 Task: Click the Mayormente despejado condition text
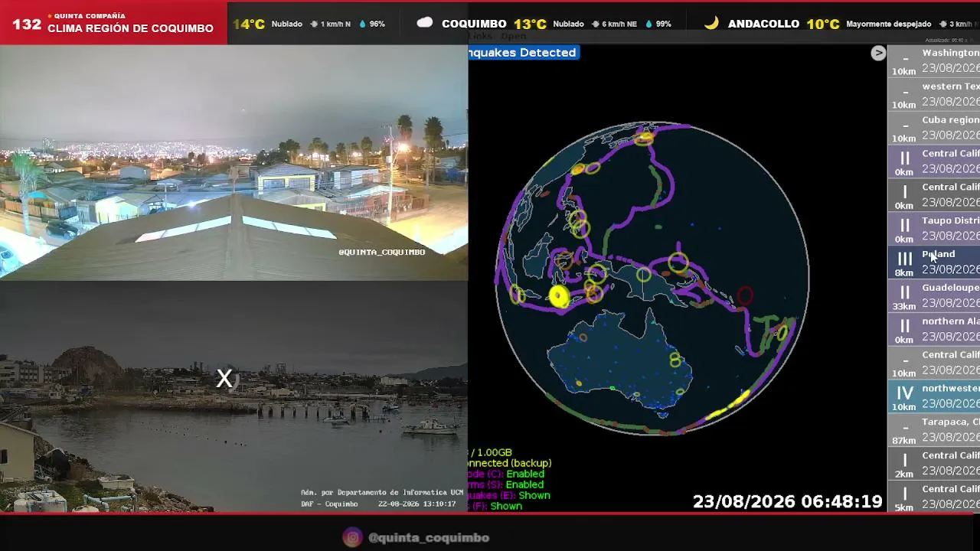coord(889,24)
